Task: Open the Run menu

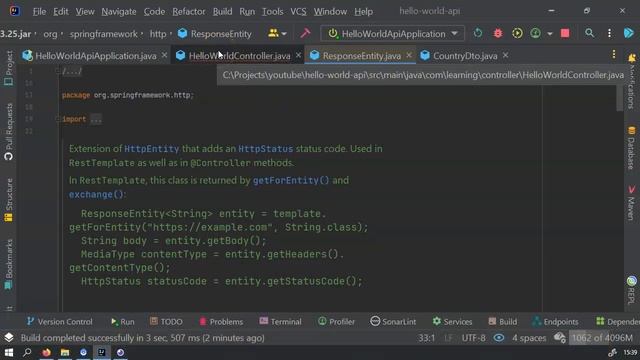Action: pos(247,11)
